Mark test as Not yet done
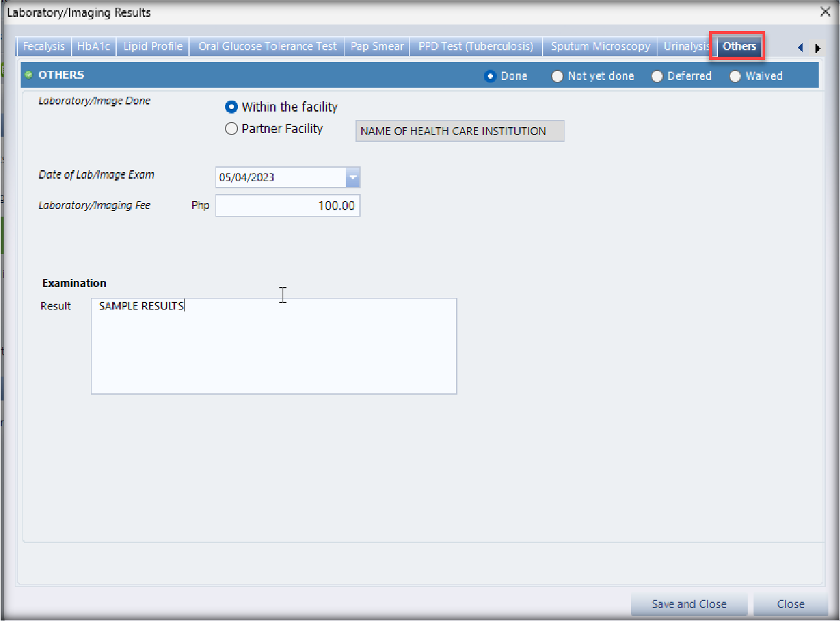 click(557, 76)
